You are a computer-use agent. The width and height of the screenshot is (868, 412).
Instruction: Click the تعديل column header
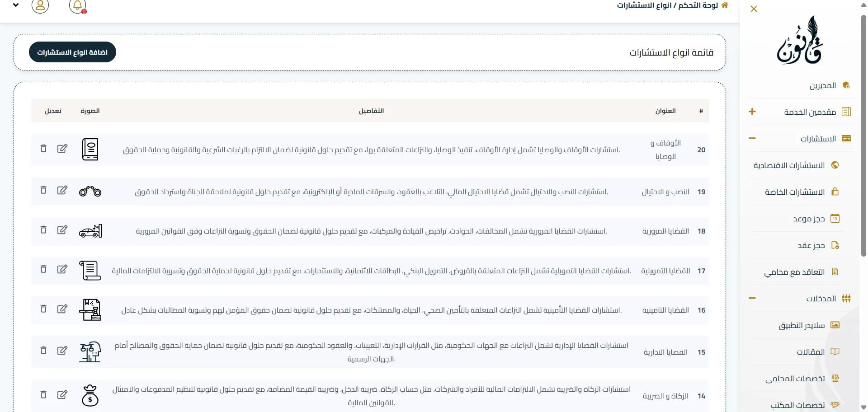(x=53, y=111)
